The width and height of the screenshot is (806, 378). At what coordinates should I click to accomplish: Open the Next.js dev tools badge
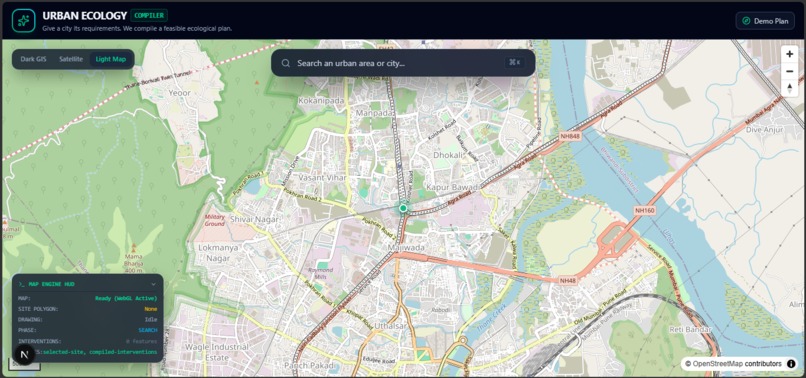click(x=24, y=355)
